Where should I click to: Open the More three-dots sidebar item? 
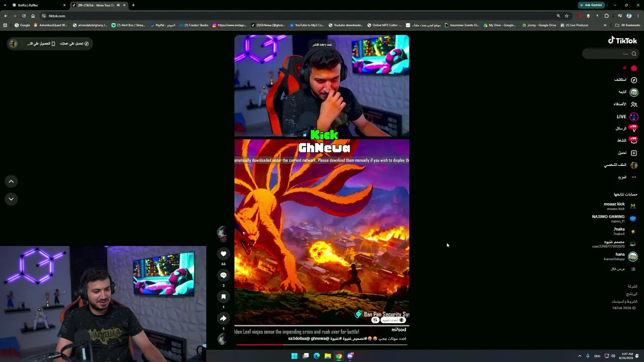pos(634,177)
